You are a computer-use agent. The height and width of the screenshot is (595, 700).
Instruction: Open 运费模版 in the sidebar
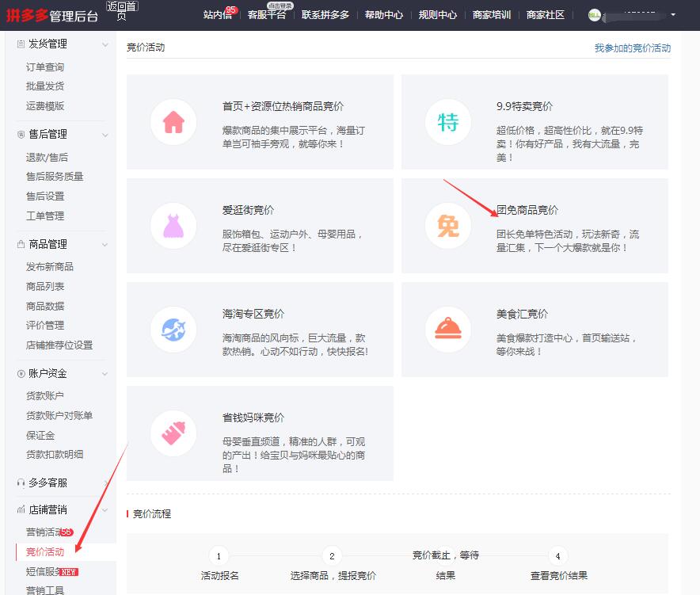coord(45,106)
